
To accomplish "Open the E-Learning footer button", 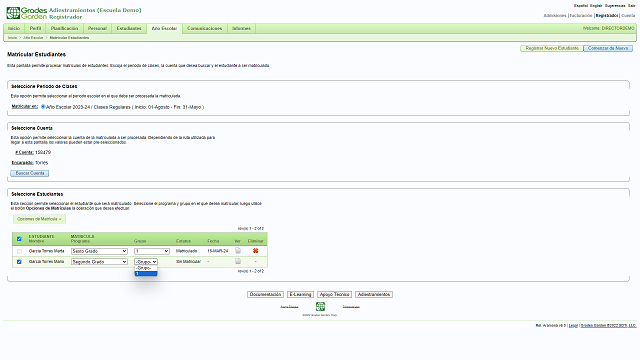I will (300, 294).
